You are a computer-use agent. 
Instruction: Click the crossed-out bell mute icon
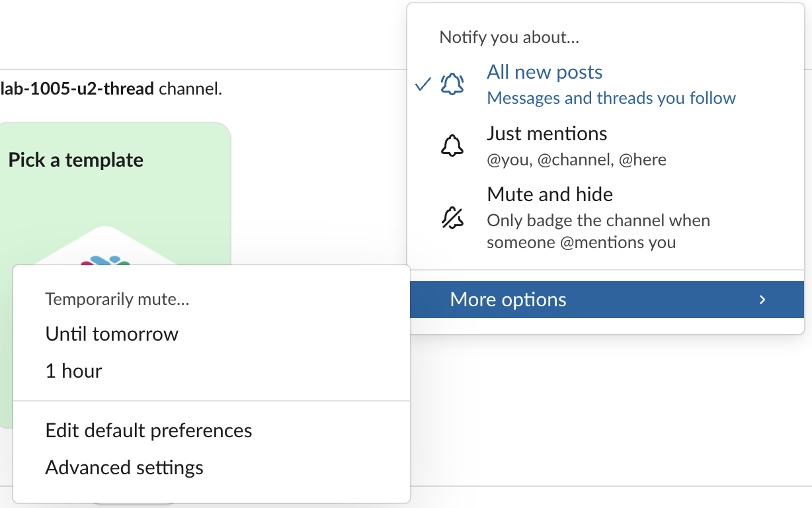pyautogui.click(x=452, y=217)
